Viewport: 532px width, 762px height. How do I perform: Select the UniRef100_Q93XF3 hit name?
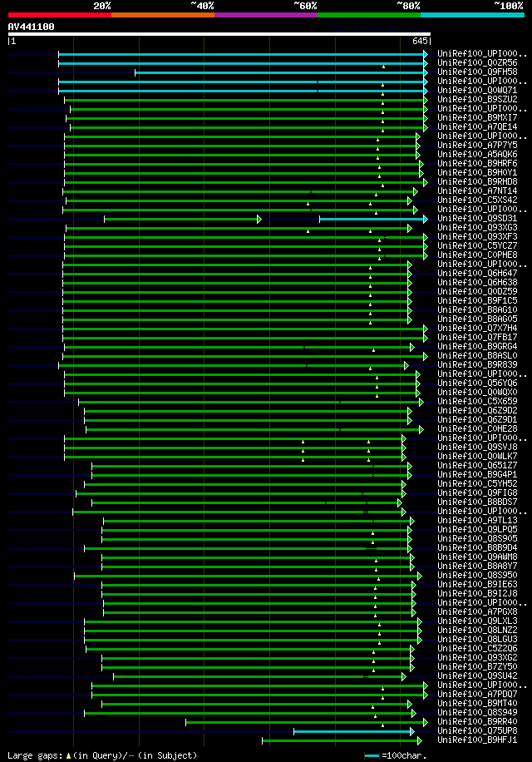(x=477, y=236)
